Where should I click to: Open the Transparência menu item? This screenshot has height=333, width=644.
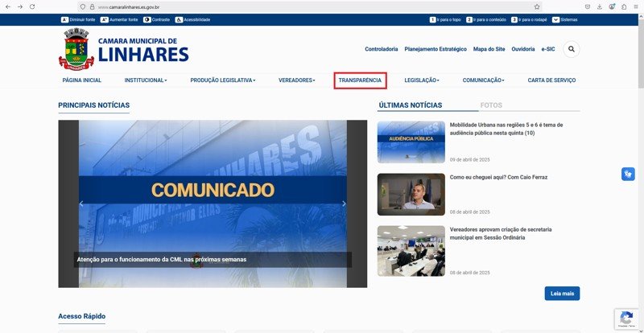point(360,80)
